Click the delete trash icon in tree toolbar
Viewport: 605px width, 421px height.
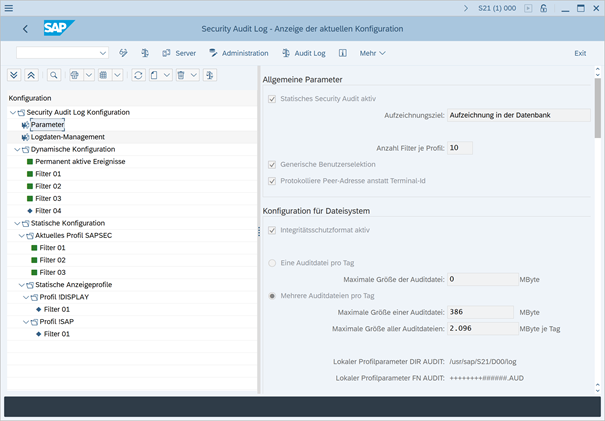point(181,75)
